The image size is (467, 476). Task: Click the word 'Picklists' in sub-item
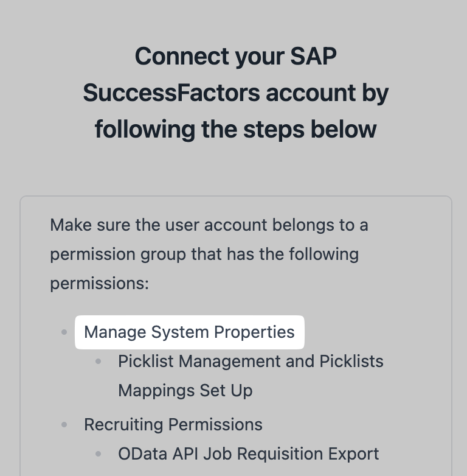(x=351, y=361)
